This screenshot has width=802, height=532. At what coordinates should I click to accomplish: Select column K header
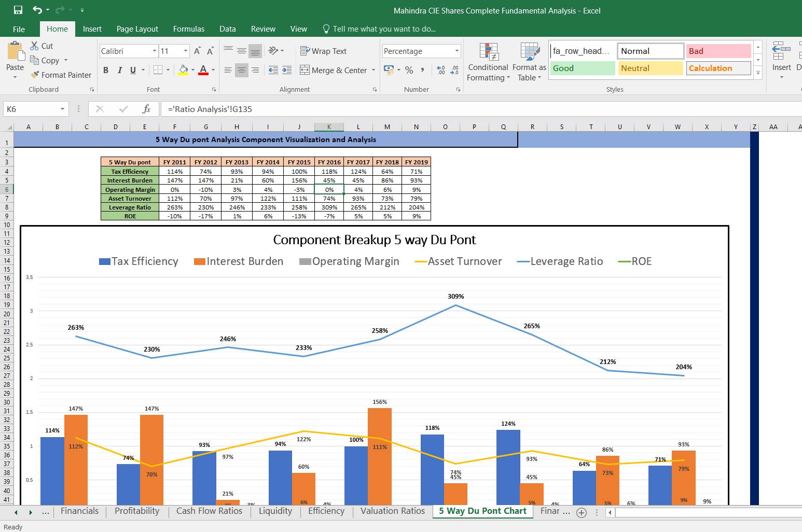pyautogui.click(x=329, y=127)
